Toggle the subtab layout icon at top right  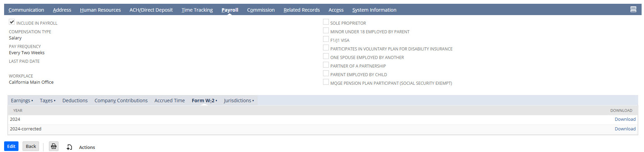[x=633, y=10]
